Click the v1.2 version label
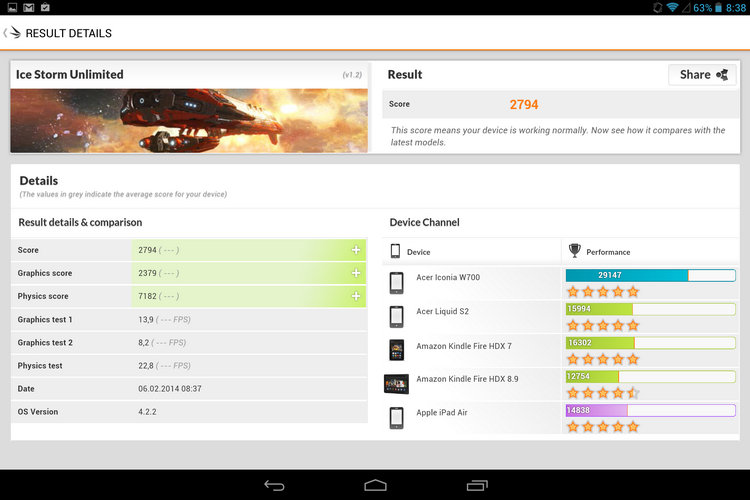750x500 pixels. pyautogui.click(x=352, y=75)
